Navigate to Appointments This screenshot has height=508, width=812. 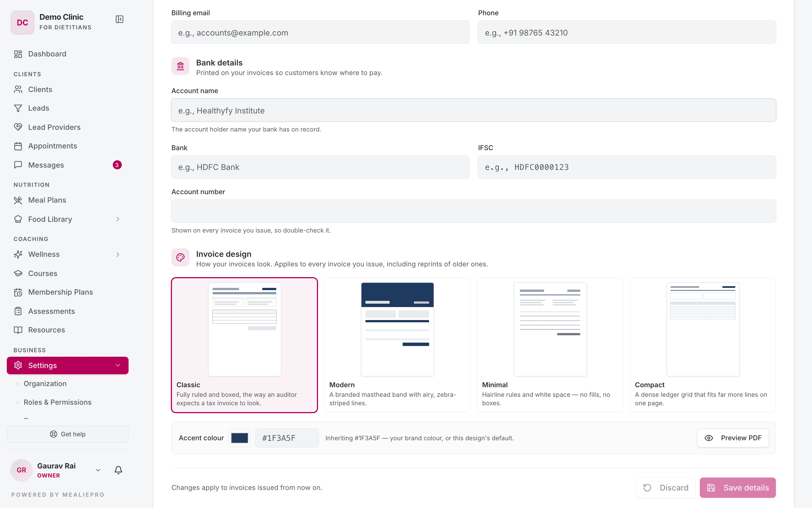[x=67, y=146]
